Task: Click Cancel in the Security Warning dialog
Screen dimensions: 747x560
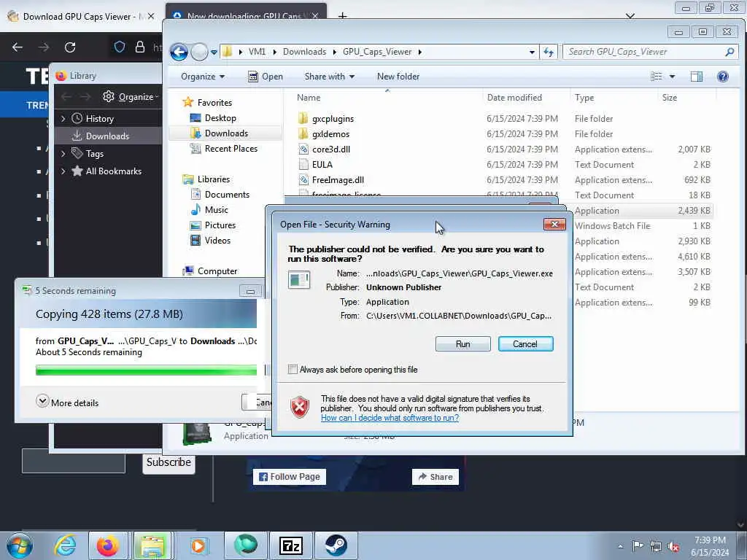Action: tap(525, 344)
